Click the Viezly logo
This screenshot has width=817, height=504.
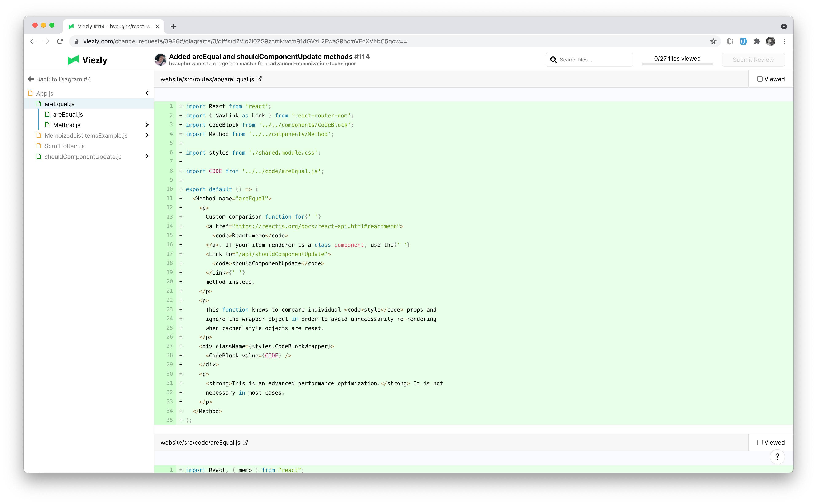(x=87, y=60)
